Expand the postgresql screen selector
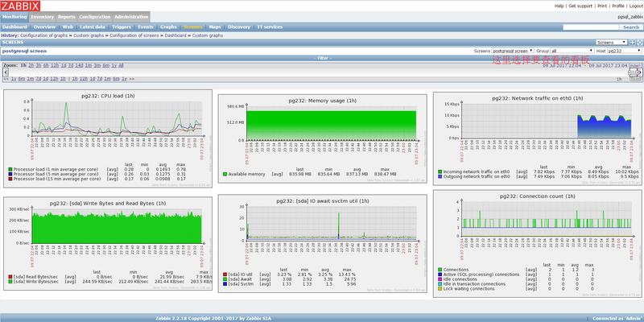This screenshot has height=322, width=644. (512, 50)
